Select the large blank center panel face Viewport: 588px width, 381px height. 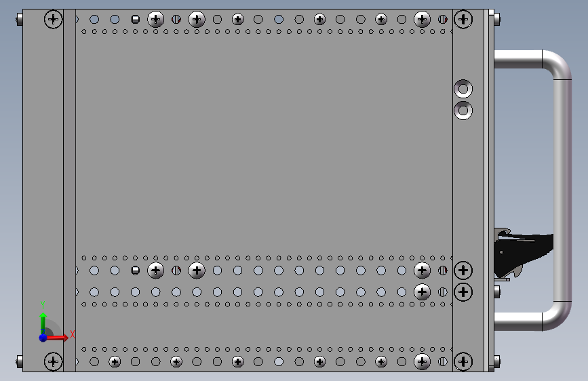(264, 144)
